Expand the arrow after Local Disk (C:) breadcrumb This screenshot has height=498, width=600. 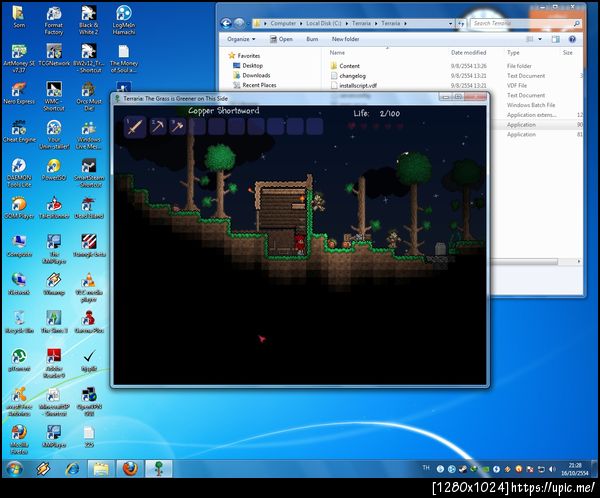tap(347, 23)
